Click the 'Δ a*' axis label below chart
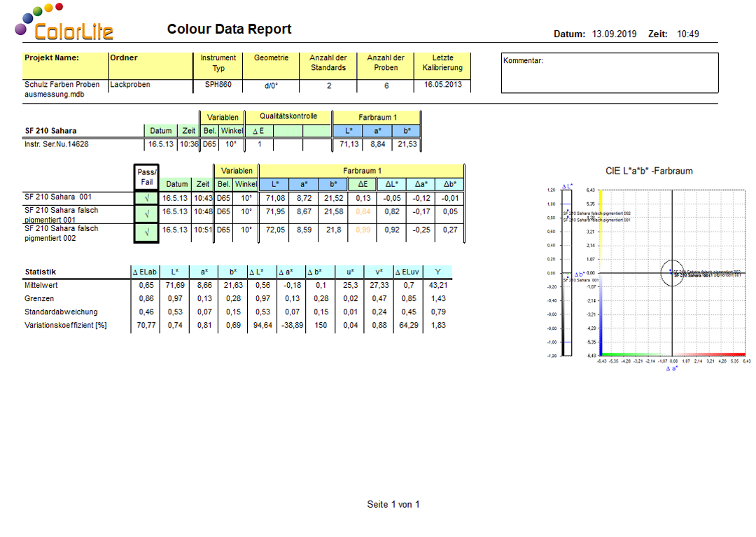Screen dimensions: 756x537 [671, 368]
